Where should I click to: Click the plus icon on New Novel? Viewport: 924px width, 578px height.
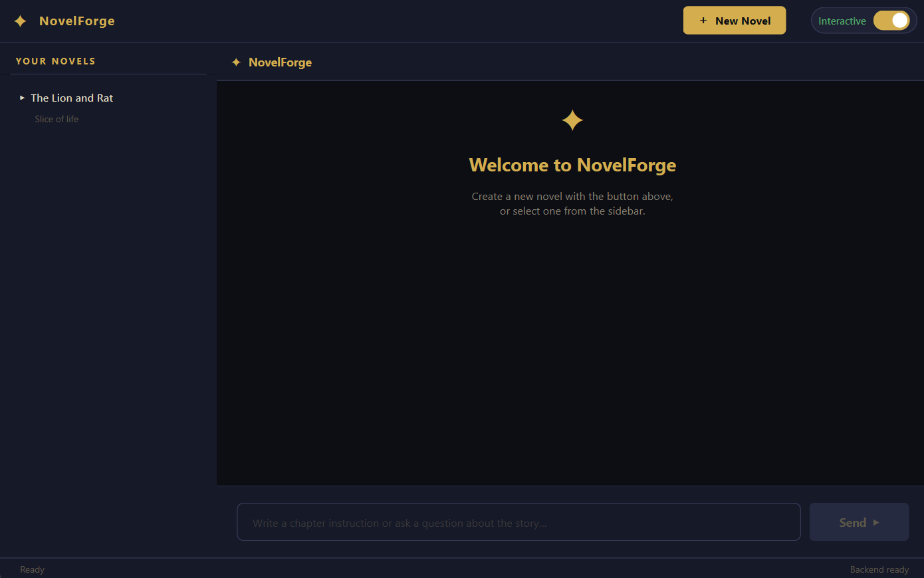point(703,21)
